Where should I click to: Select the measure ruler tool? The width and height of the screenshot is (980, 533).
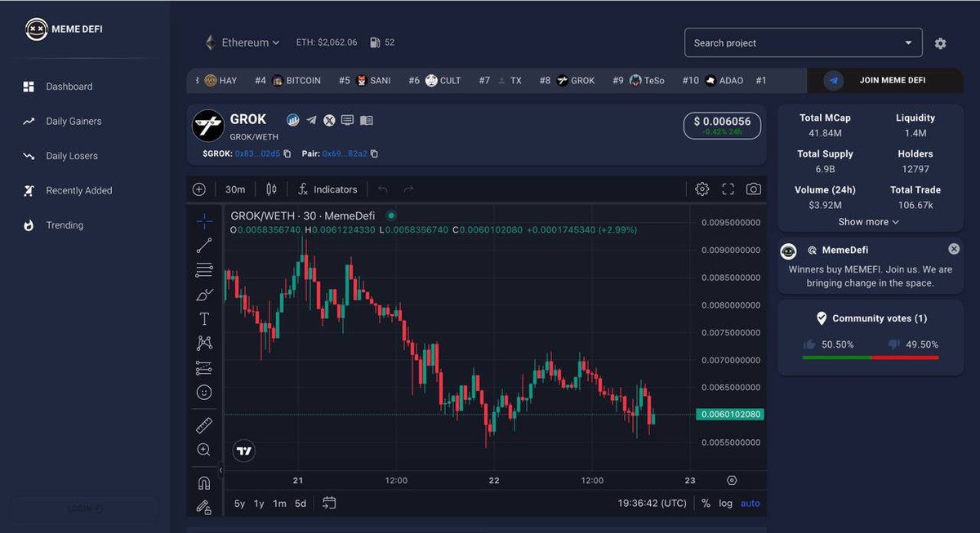pyautogui.click(x=204, y=424)
